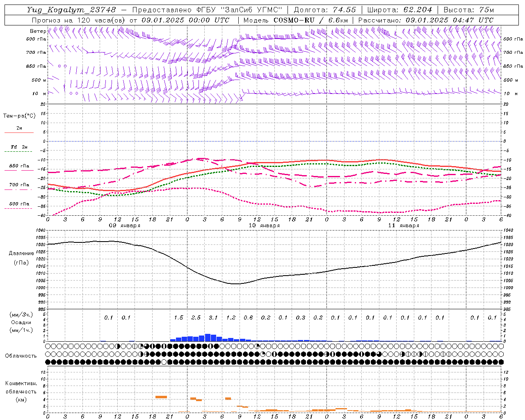Click the 500 м wind level label on left
The width and height of the screenshot is (525, 420).
(x=39, y=80)
